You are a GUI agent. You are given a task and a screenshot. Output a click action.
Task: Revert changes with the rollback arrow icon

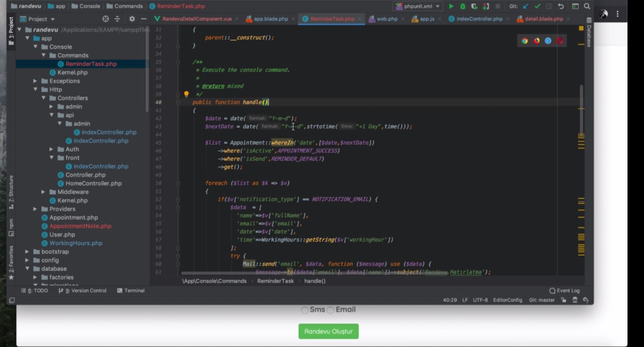point(561,6)
